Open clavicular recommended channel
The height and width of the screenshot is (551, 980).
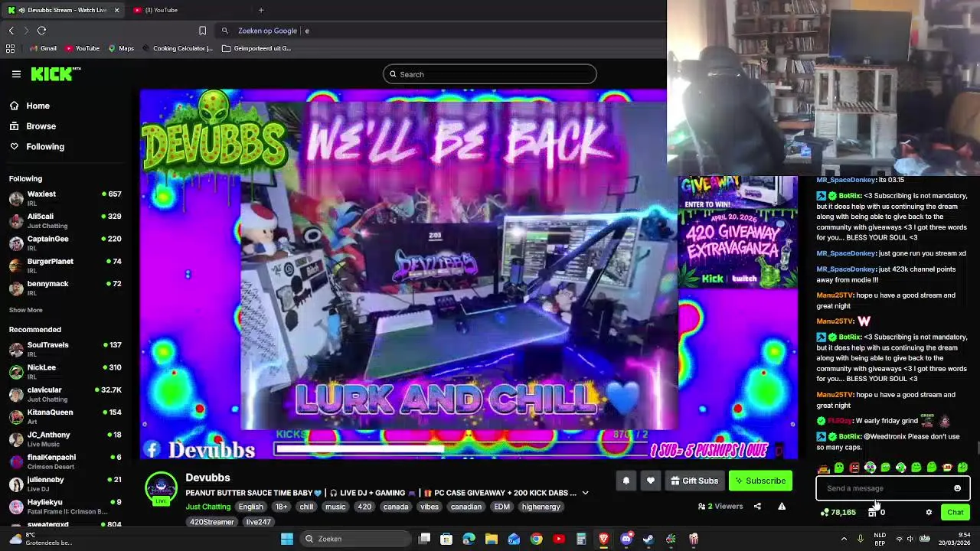[65, 394]
